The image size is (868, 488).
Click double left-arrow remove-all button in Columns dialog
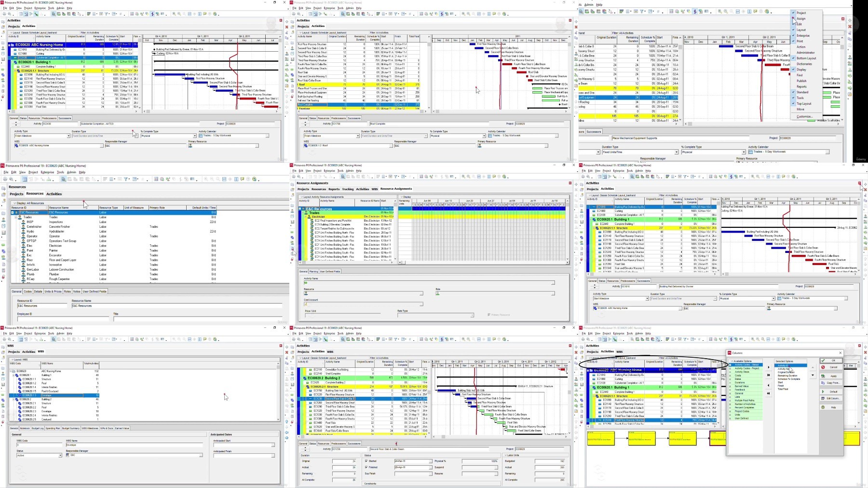click(769, 393)
